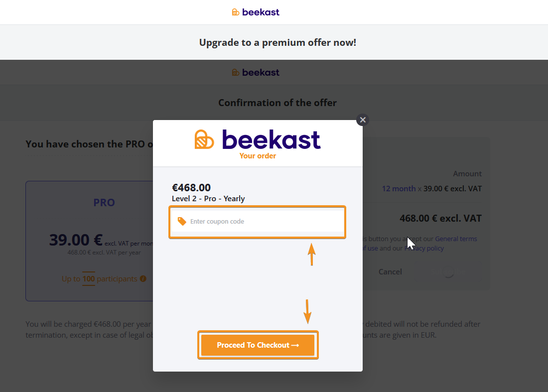The image size is (548, 392).
Task: Click the orange coupon tag icon
Action: (x=182, y=221)
